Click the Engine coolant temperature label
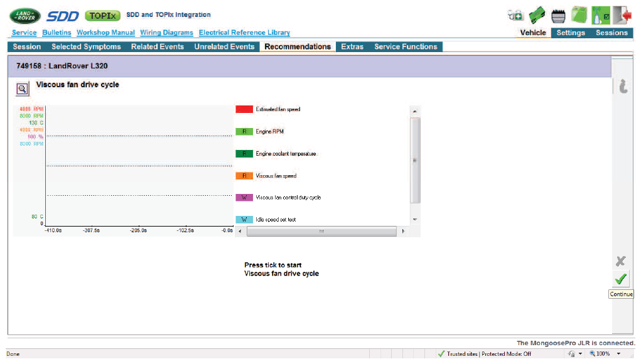The image size is (641, 364). point(286,154)
